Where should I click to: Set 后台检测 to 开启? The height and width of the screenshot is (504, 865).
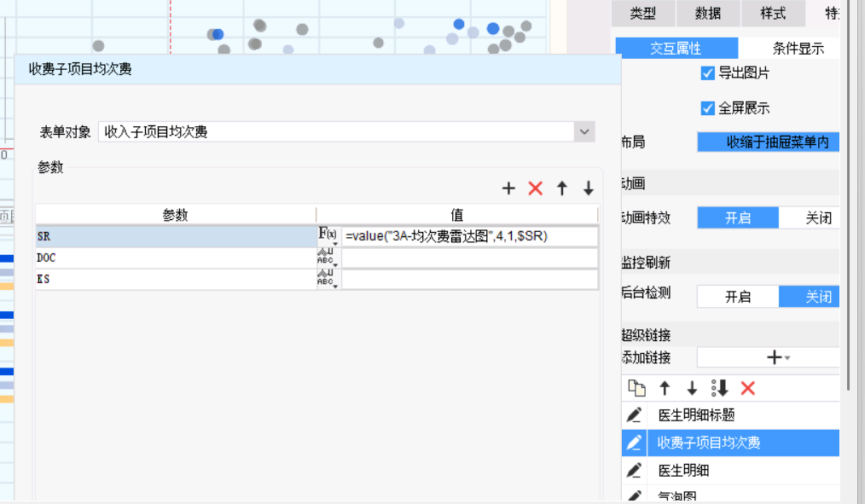point(738,297)
